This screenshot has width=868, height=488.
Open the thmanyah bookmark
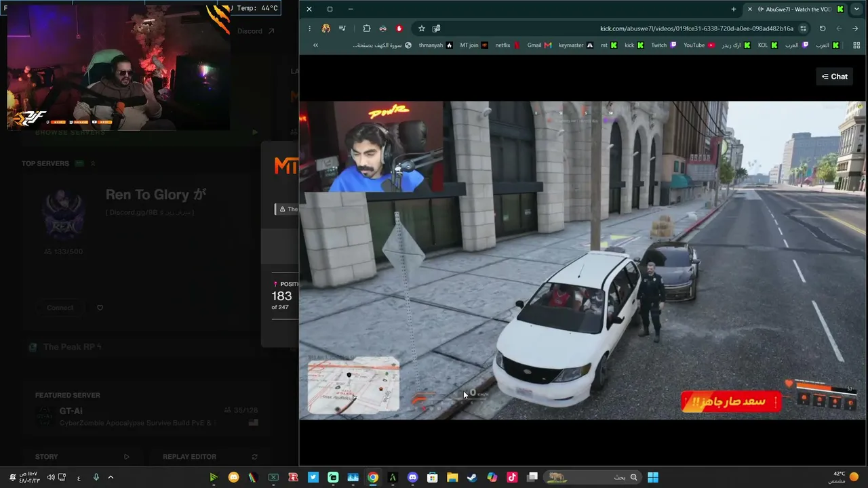click(x=435, y=45)
